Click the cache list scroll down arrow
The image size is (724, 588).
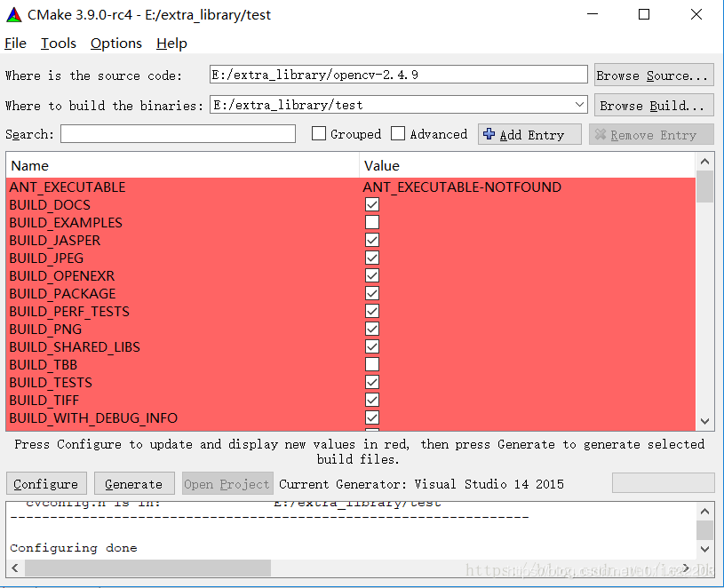tap(704, 421)
